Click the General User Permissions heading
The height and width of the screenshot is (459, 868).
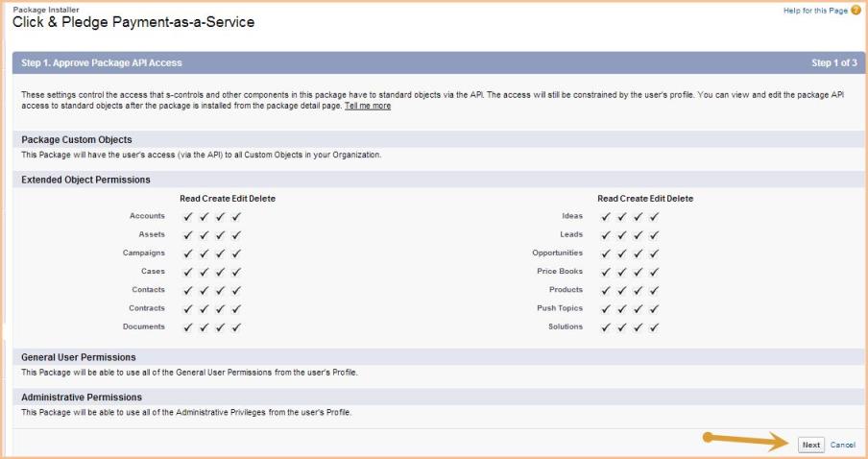(x=79, y=357)
